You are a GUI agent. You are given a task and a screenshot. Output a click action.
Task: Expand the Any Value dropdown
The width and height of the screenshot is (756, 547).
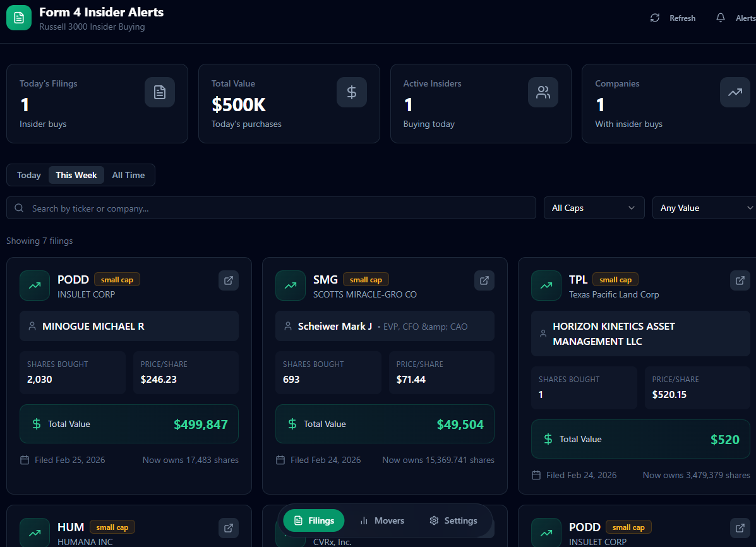pyautogui.click(x=704, y=208)
